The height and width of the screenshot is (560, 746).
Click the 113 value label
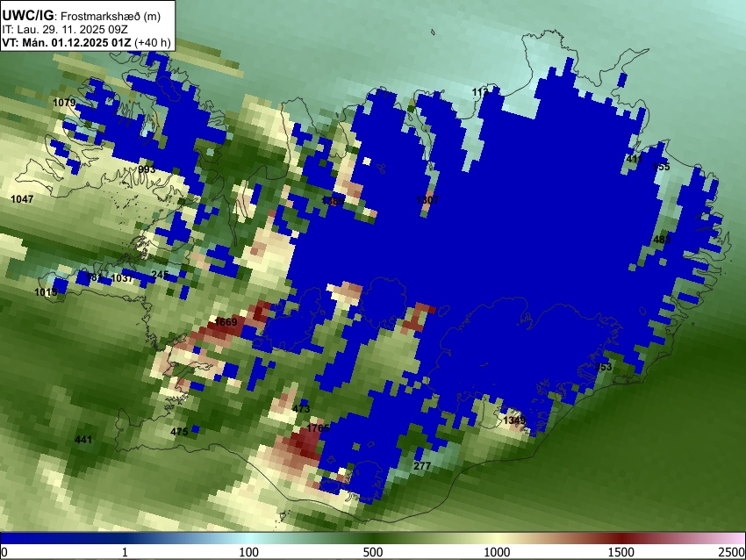click(x=481, y=92)
